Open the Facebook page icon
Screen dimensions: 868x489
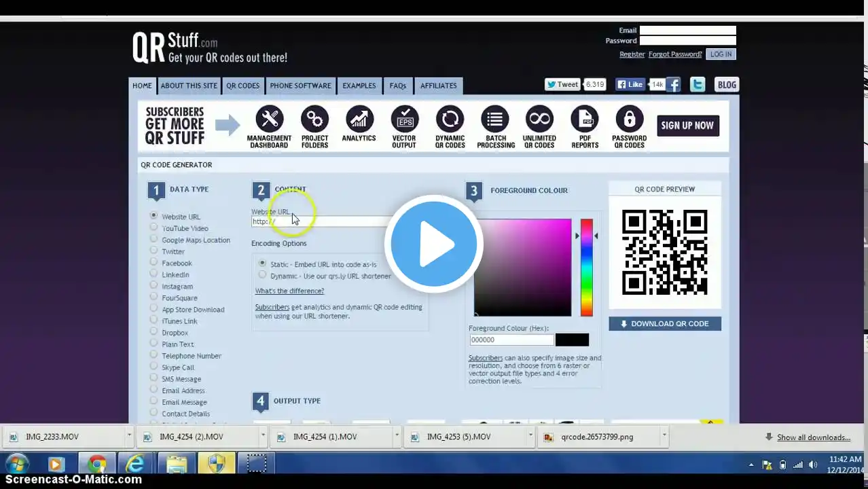673,84
